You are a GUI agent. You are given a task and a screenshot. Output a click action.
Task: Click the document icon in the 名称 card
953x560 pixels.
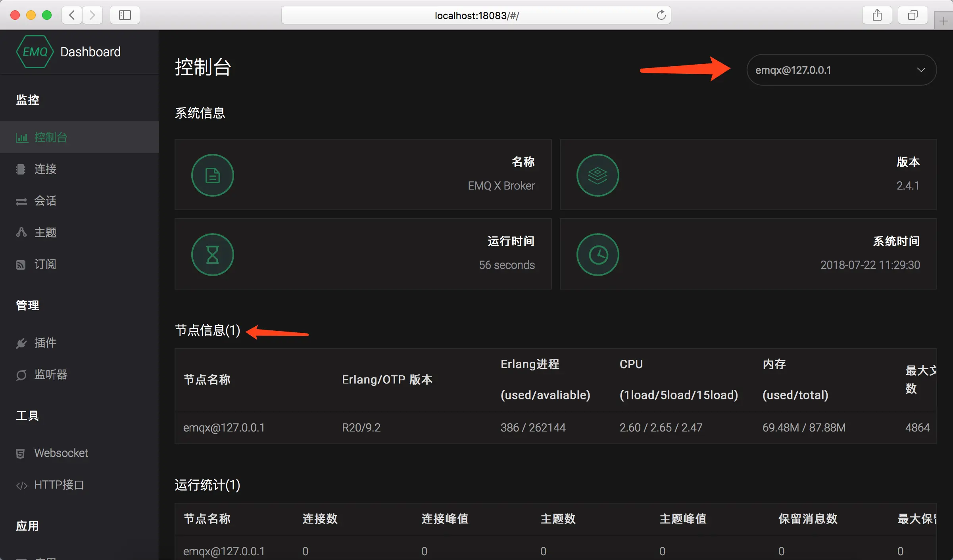tap(213, 175)
